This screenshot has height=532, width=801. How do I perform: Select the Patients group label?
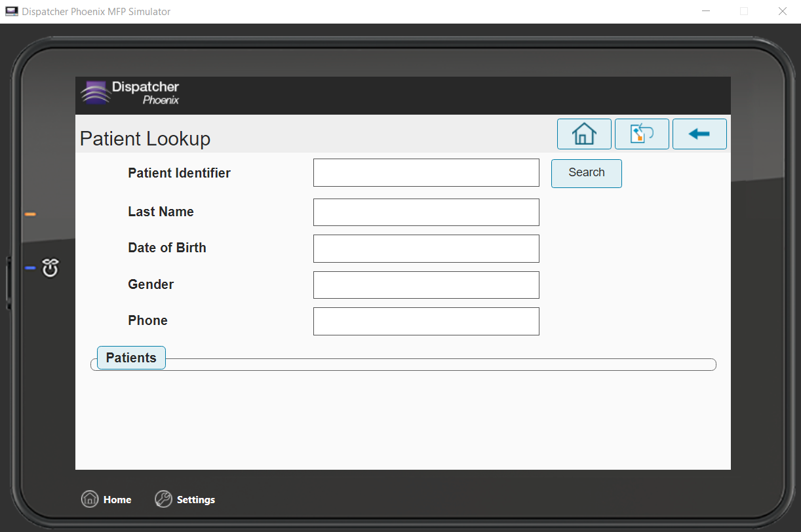pyautogui.click(x=131, y=358)
